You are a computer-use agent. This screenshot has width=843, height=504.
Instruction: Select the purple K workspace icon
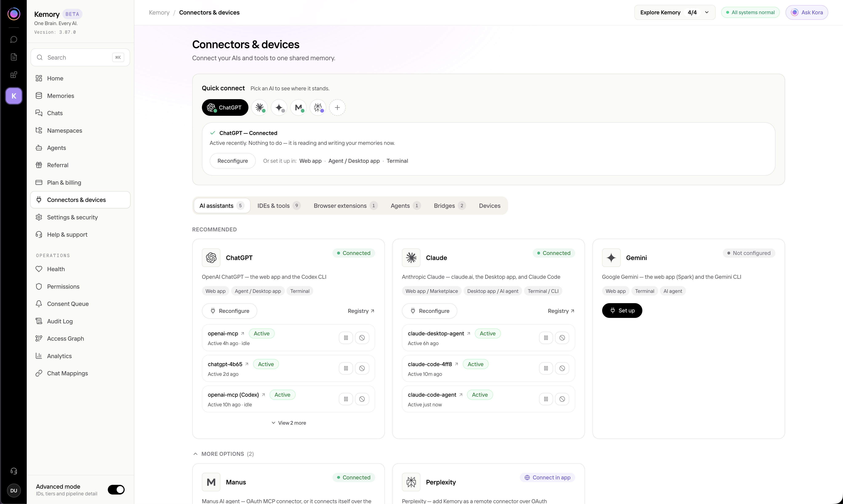[14, 96]
